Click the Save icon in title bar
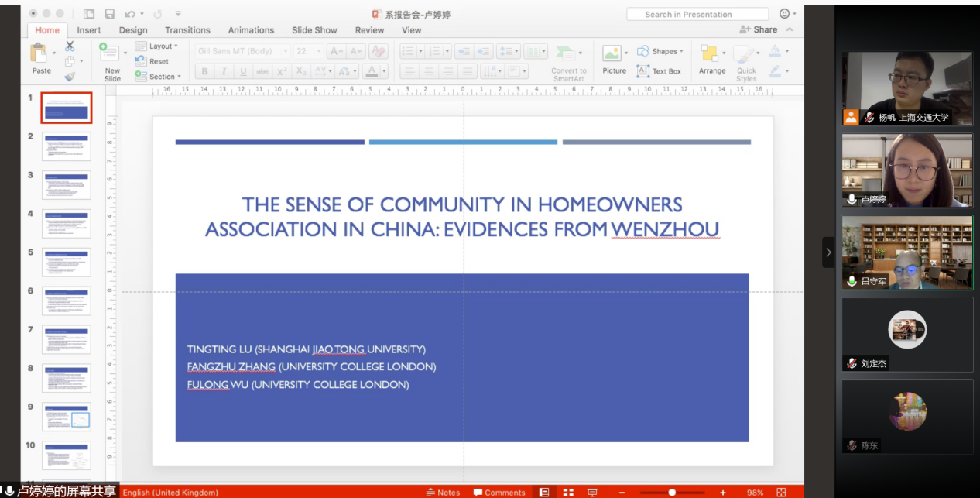The height and width of the screenshot is (498, 980). (109, 14)
